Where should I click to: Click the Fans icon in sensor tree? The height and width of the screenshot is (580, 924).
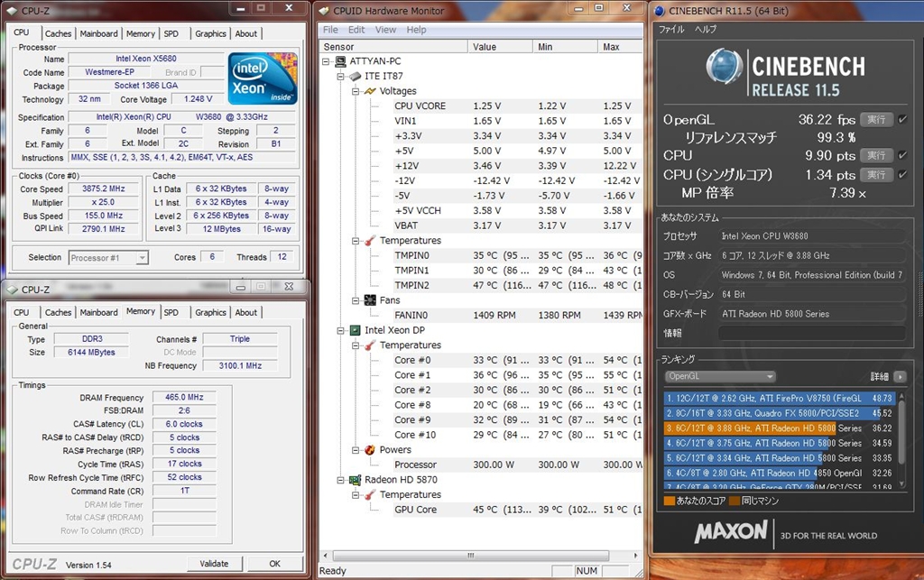[370, 300]
